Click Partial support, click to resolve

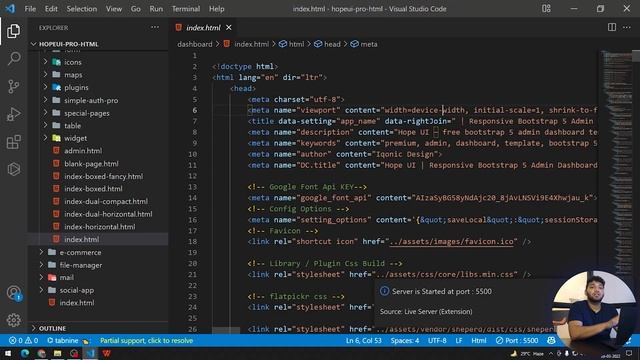146,340
